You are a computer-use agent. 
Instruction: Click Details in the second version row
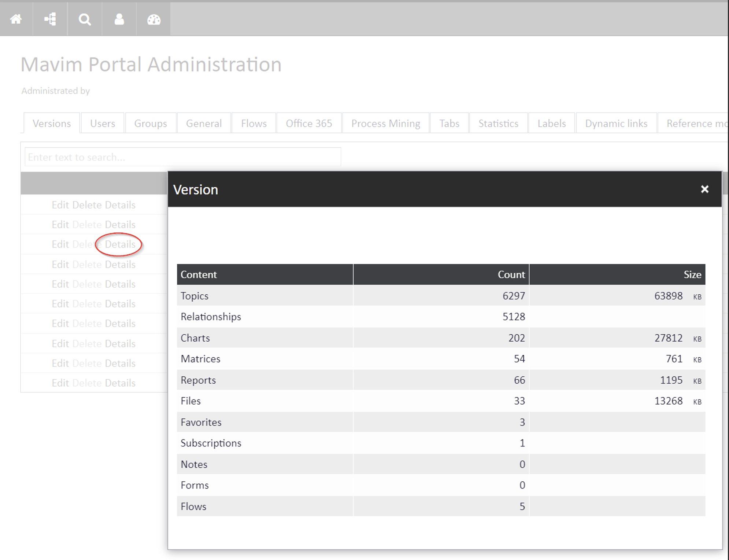tap(120, 225)
